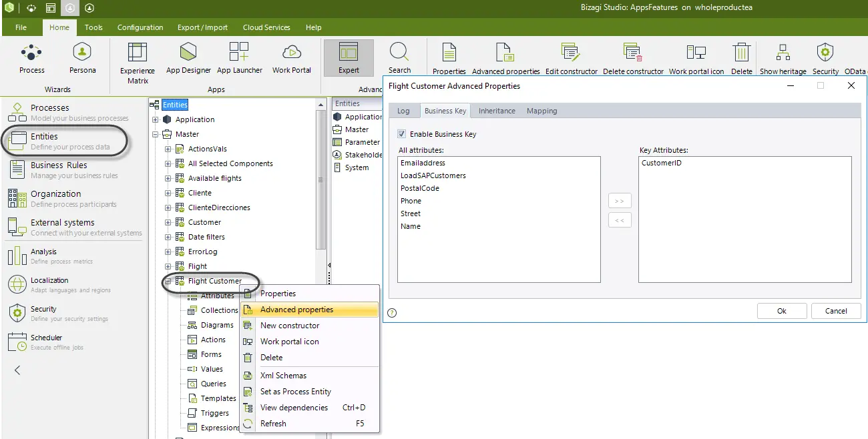Select PostalCode attribute in list
Screen dimensions: 868x439
(420, 188)
